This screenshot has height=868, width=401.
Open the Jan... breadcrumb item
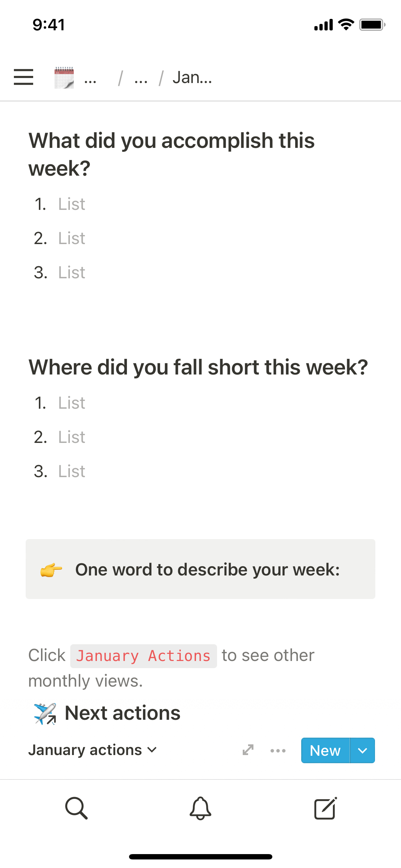192,77
